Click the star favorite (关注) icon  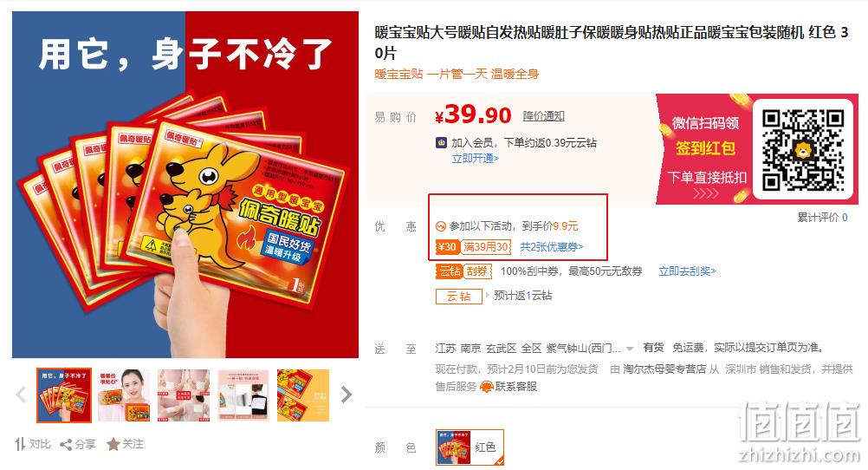click(113, 444)
